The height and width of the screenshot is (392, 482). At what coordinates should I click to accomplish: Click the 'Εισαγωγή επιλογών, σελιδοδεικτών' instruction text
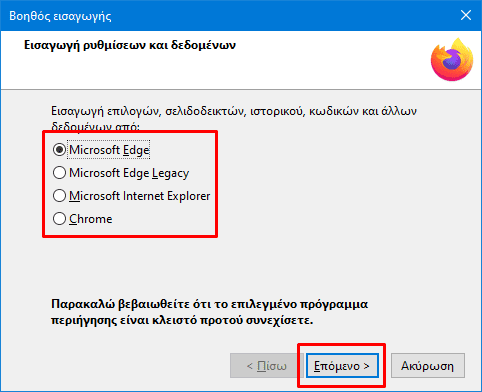(x=234, y=118)
